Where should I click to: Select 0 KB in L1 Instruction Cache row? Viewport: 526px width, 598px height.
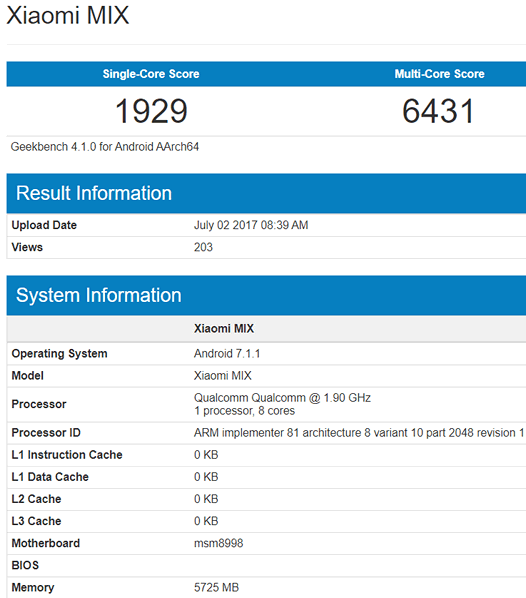pos(206,455)
